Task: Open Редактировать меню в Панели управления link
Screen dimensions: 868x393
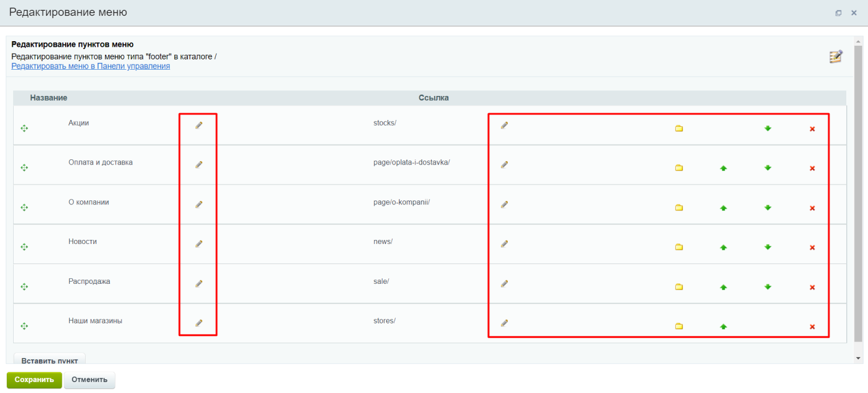Action: [x=91, y=66]
